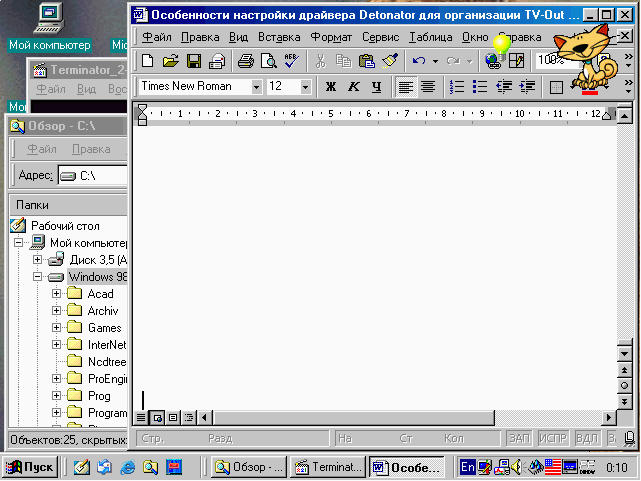Expand the Диск 3,5 node in tree
641x481 pixels.
(37, 260)
